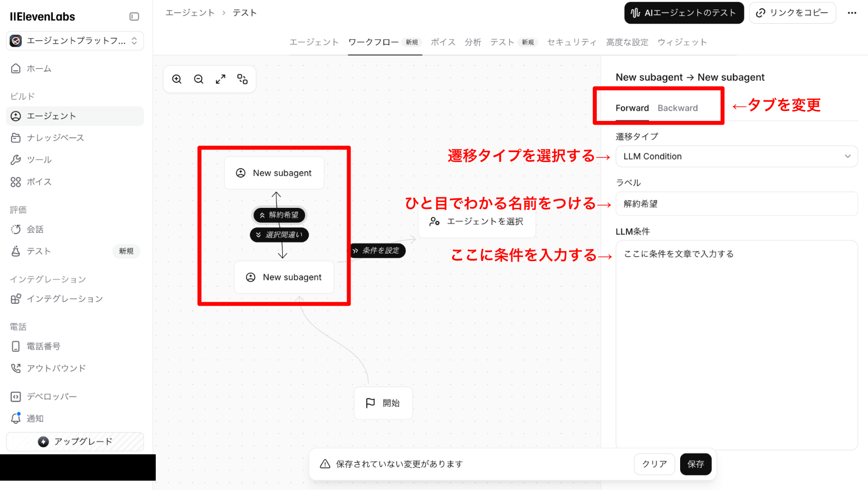Screen dimensions: 868x490
Task: Expand the workspace switcher dropdown
Action: tap(75, 41)
